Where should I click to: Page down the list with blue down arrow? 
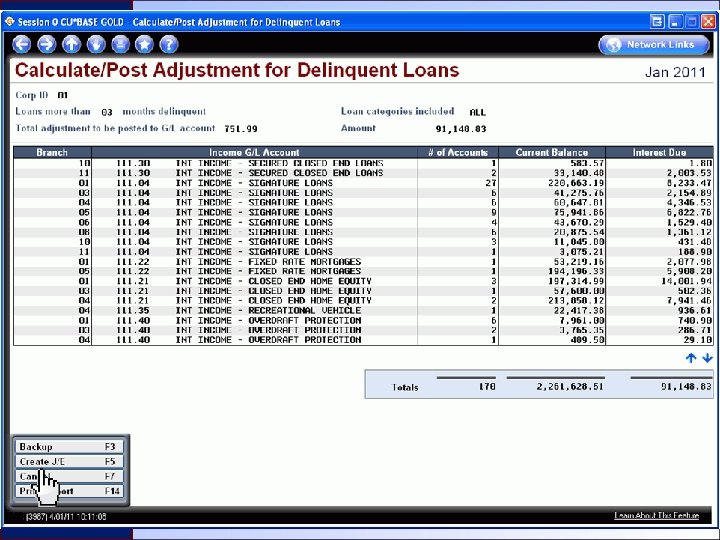pos(707,358)
